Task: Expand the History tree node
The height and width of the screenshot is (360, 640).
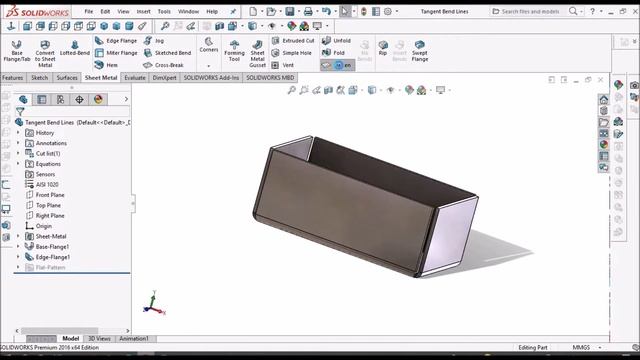Action: pyautogui.click(x=18, y=133)
